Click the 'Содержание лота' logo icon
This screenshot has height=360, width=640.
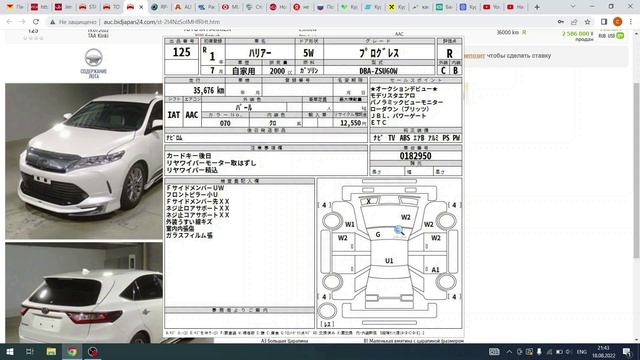tap(93, 63)
